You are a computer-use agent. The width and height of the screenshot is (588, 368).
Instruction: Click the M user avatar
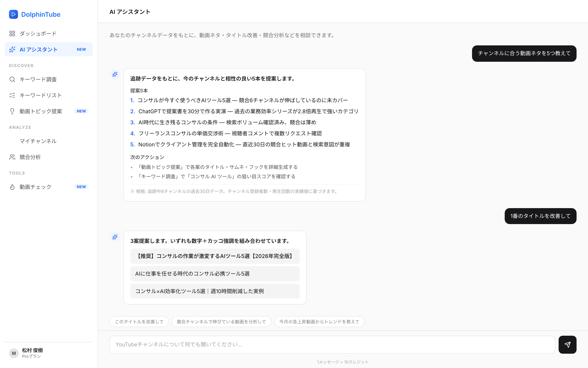coord(14,353)
